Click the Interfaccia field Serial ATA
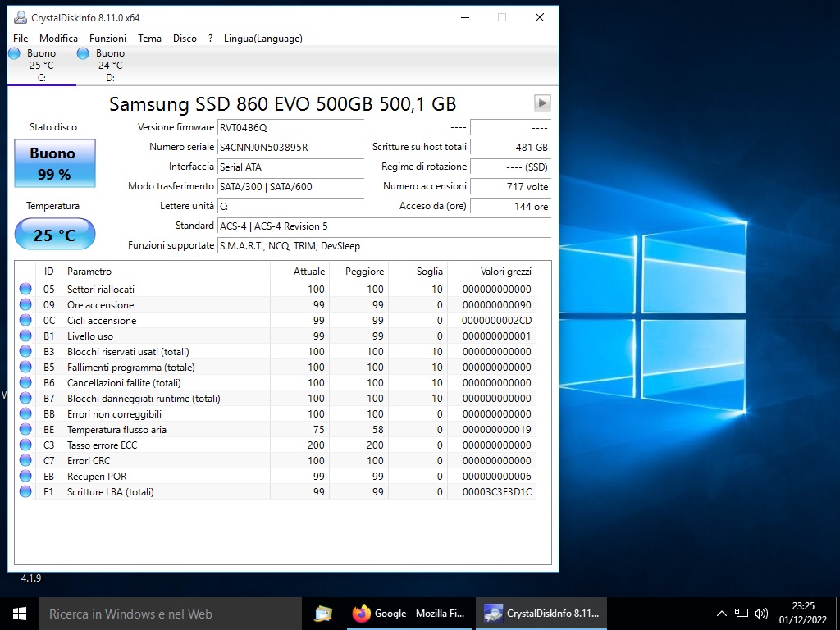840x630 pixels. click(x=290, y=167)
